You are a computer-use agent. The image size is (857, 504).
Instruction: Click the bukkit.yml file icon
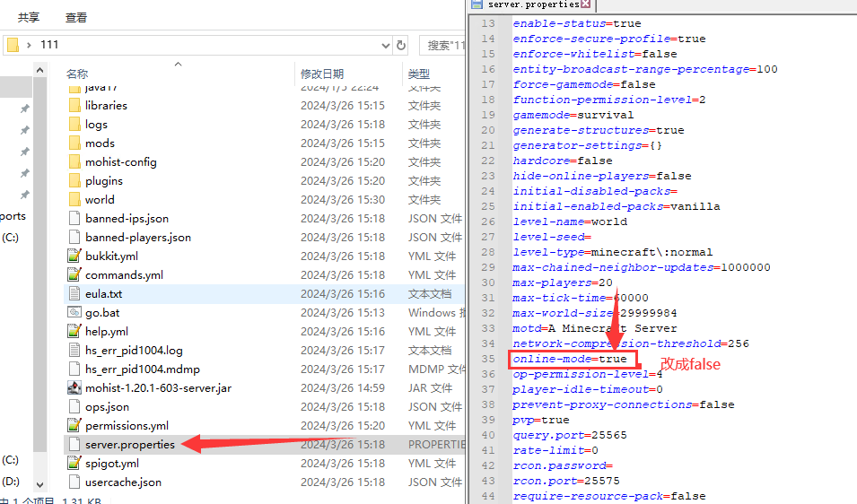pos(74,256)
